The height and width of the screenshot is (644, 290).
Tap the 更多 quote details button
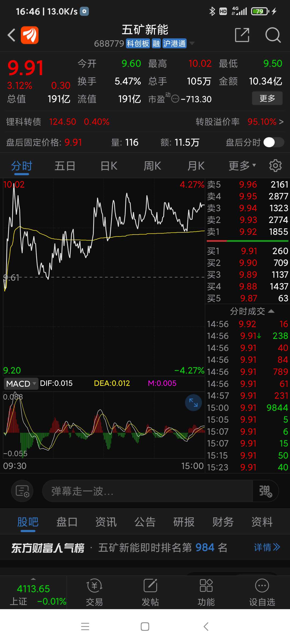(x=267, y=98)
